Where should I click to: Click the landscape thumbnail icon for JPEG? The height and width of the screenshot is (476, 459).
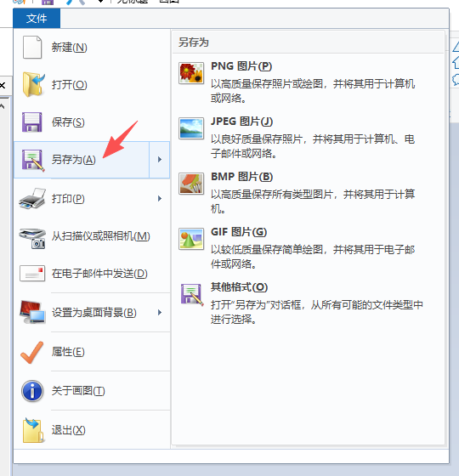(191, 128)
